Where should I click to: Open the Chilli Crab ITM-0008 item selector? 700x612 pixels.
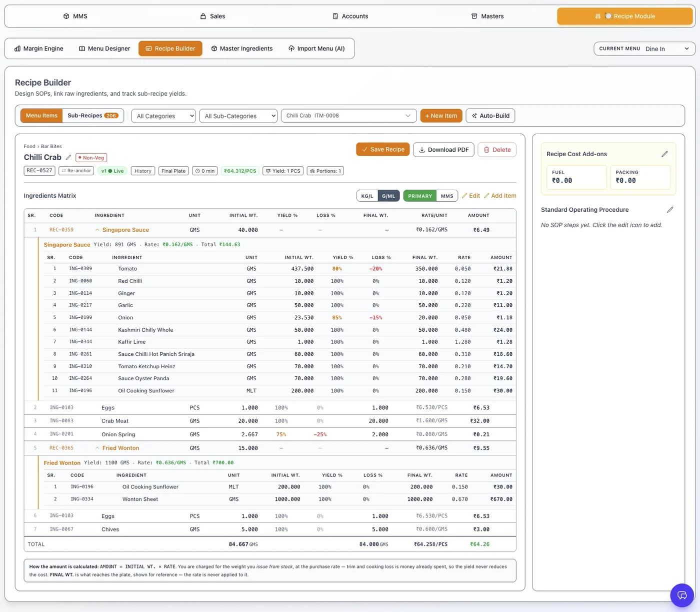coord(349,116)
